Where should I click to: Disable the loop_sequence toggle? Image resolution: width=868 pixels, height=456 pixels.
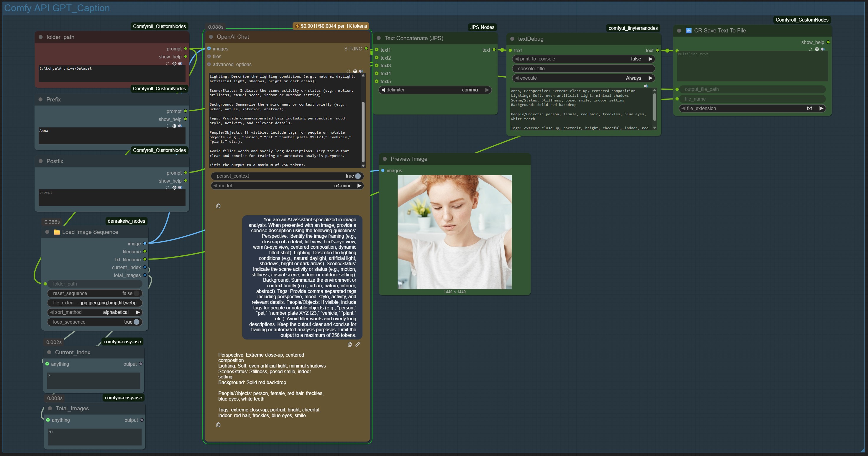point(136,322)
